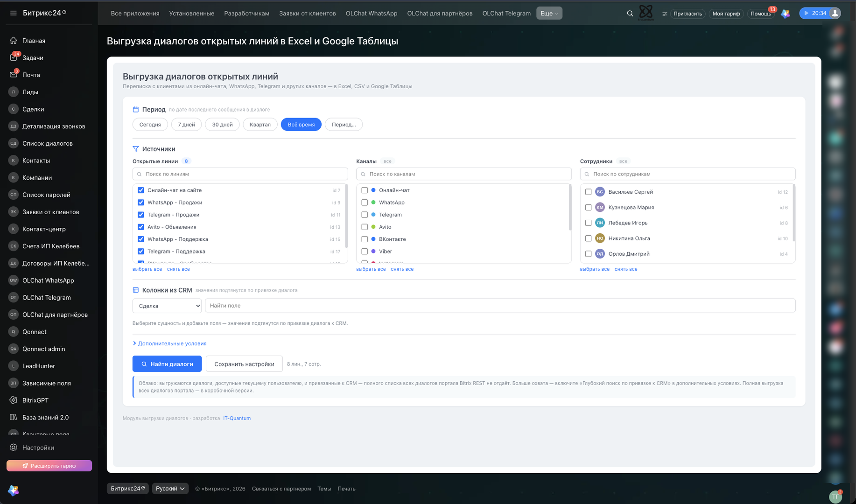Select employee Васильев Сергей checkbox
This screenshot has height=504, width=856.
point(589,192)
